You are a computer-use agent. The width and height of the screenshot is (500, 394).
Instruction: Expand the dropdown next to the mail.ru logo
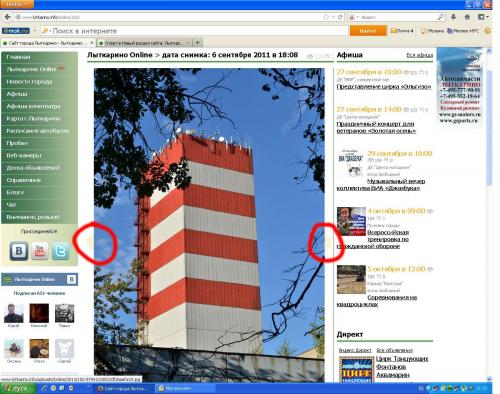pyautogui.click(x=34, y=31)
